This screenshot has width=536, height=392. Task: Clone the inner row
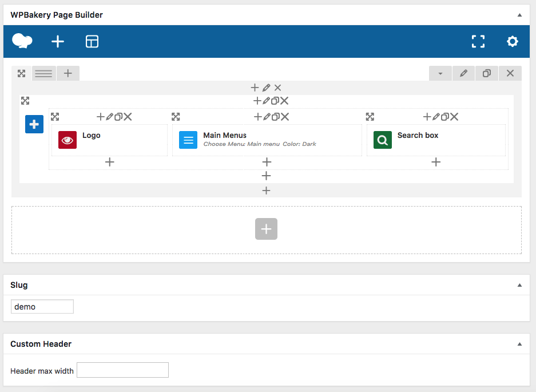[x=275, y=101]
